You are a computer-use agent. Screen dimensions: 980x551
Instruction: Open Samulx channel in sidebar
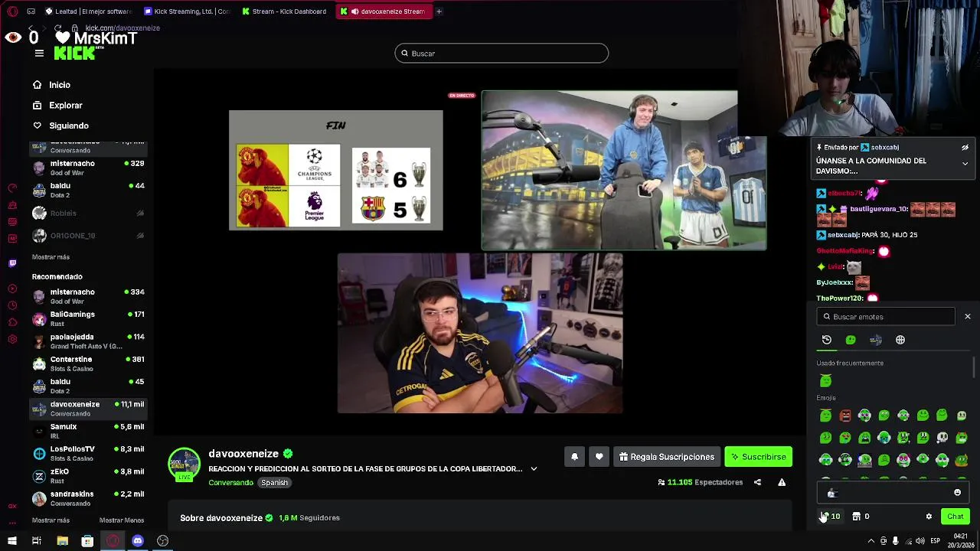(x=88, y=431)
